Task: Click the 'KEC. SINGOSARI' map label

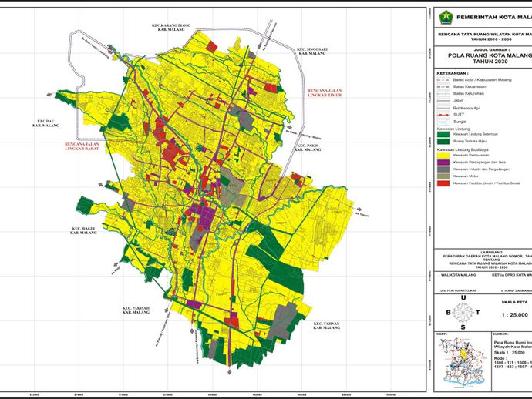Action: point(311,51)
